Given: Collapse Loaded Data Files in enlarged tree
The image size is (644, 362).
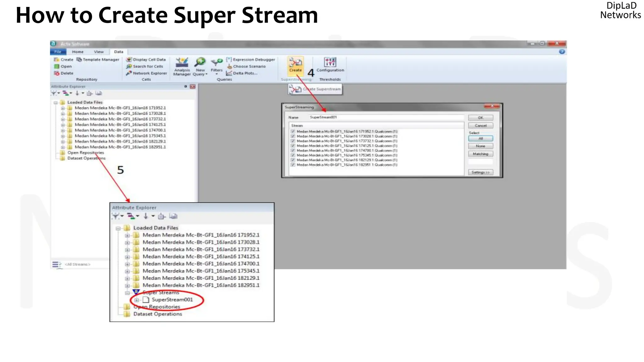Looking at the screenshot, I should [x=118, y=228].
